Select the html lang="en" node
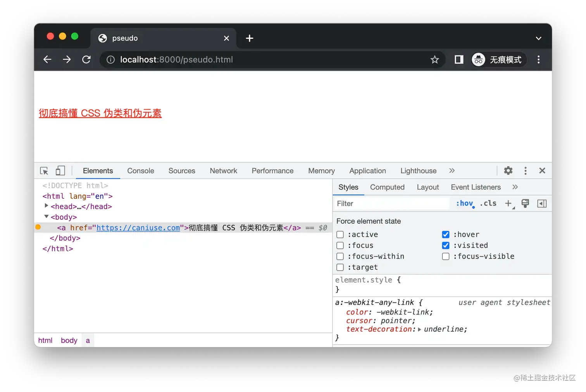 [x=78, y=196]
